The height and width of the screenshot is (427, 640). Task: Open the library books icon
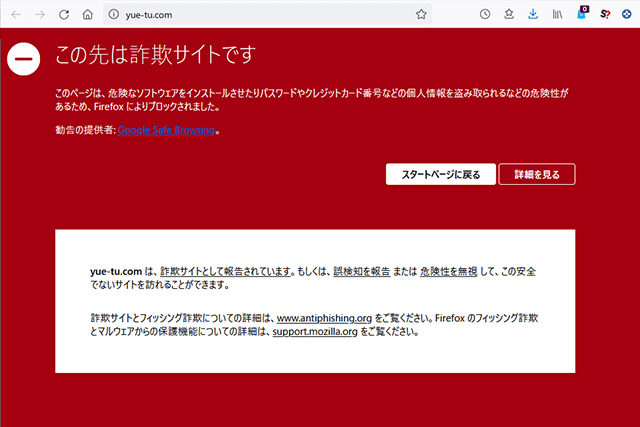pyautogui.click(x=557, y=15)
